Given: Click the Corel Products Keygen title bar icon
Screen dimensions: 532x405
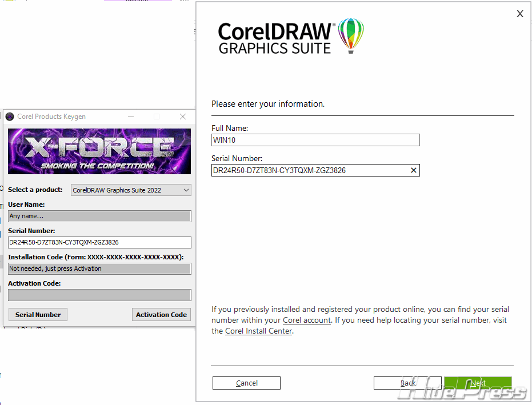Looking at the screenshot, I should pos(10,117).
